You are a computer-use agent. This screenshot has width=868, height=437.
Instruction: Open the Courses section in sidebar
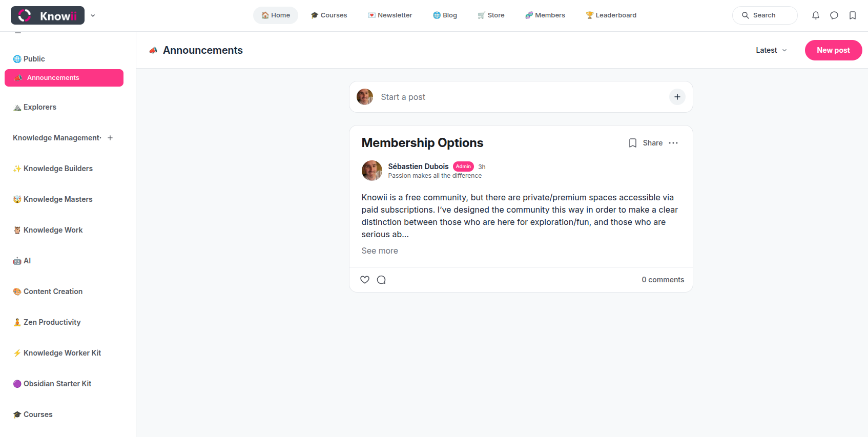tap(33, 414)
